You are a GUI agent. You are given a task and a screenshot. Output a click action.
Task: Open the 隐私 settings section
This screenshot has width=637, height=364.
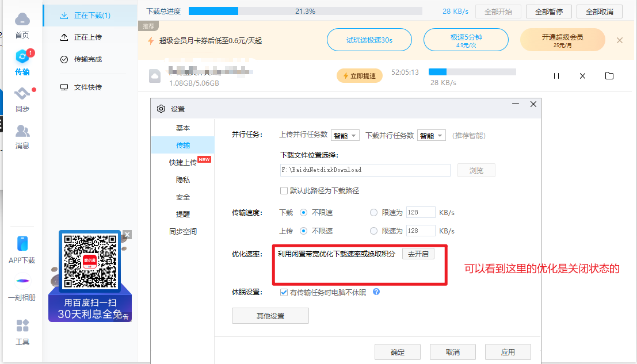click(x=183, y=180)
